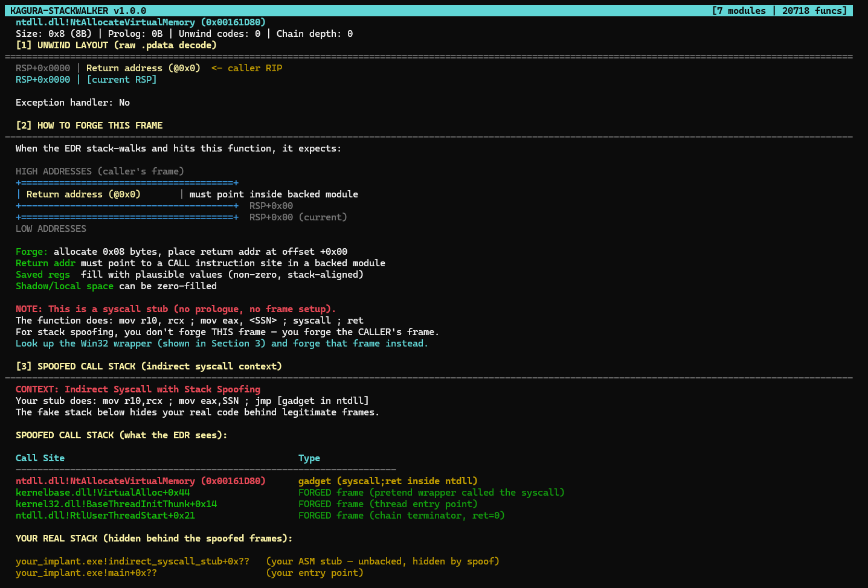Select the Type column header
The height and width of the screenshot is (588, 868).
click(309, 458)
